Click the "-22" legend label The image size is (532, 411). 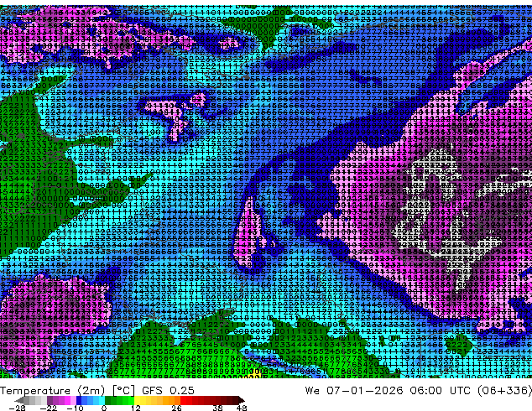click(49, 408)
